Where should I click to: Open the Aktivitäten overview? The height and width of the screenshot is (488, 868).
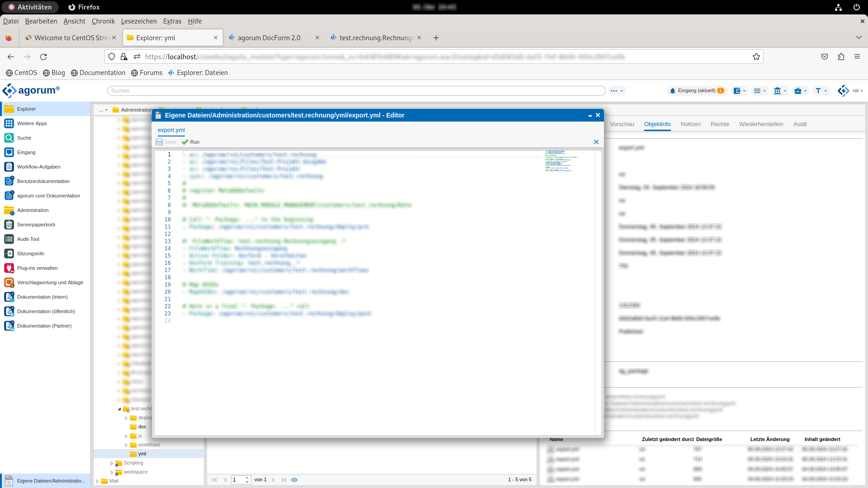[30, 7]
